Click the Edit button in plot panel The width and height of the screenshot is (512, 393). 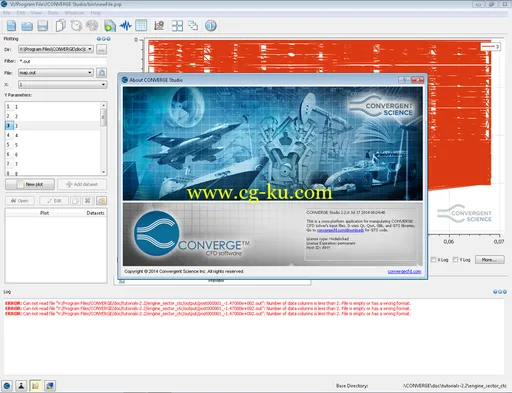54,201
